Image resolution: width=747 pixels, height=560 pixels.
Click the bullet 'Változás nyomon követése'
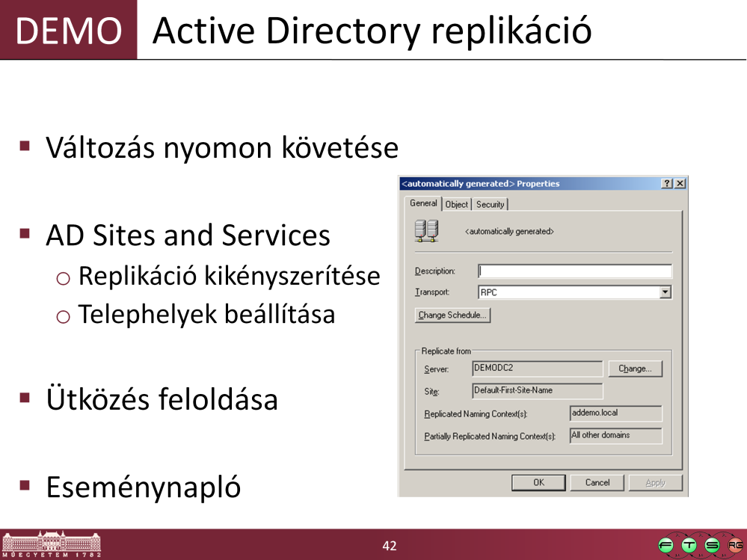tap(222, 147)
